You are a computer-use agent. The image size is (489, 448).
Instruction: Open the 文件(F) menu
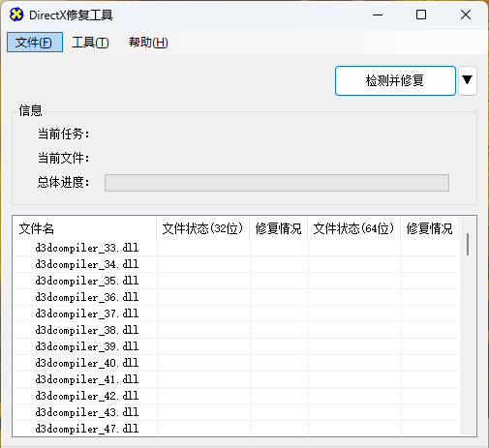(x=35, y=43)
